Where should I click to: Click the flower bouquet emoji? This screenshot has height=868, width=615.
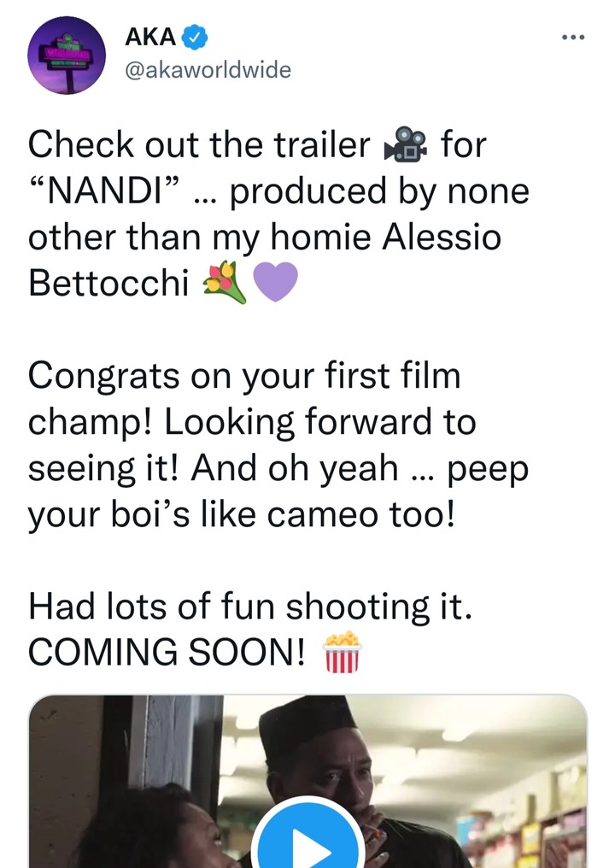225,282
